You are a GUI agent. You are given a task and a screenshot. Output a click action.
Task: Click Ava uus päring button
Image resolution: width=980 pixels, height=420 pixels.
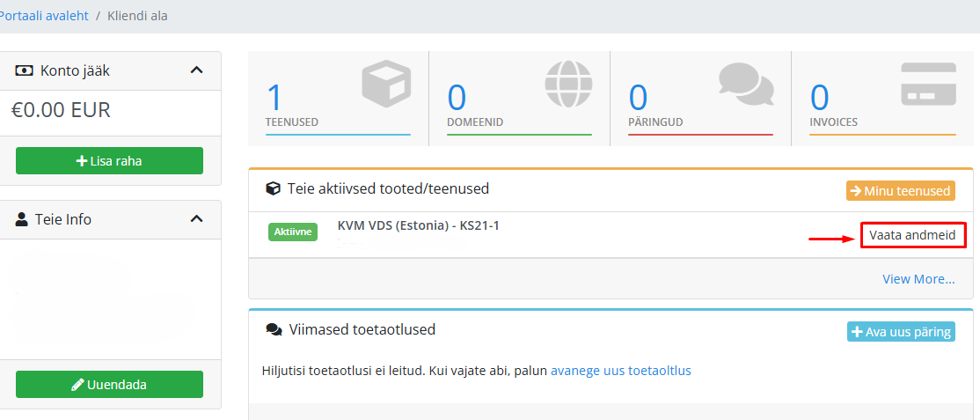[x=901, y=332]
